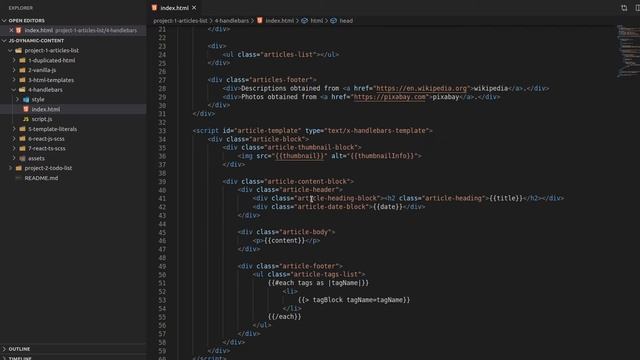Click HTML icon in Open Editors entry
The image size is (640, 360).
[18, 30]
